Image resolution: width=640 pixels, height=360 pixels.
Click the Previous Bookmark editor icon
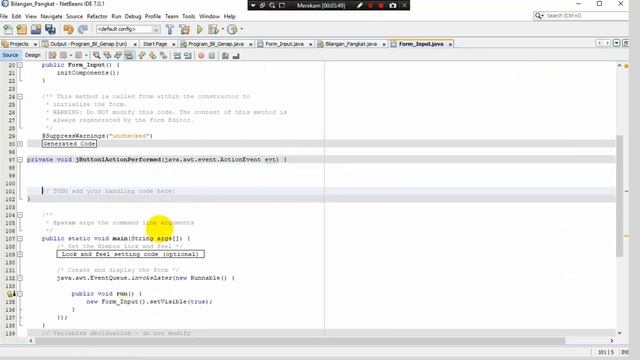click(x=142, y=56)
